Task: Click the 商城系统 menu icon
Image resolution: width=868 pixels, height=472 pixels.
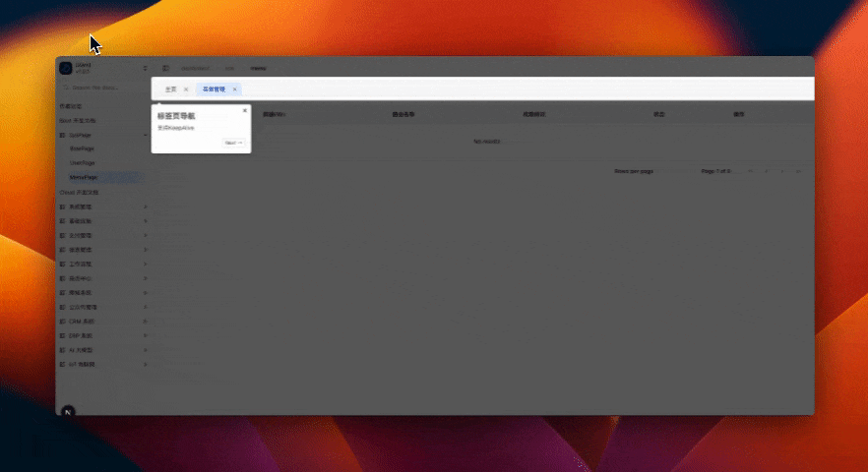Action: 63,293
